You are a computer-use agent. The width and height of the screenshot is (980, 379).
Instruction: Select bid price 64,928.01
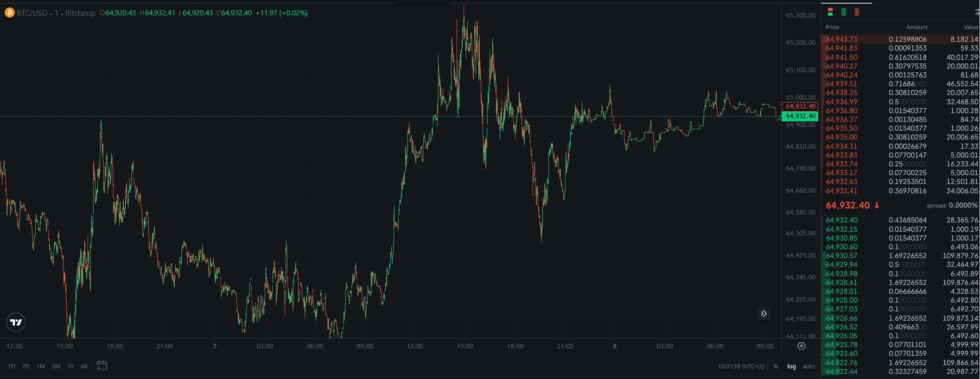point(841,291)
